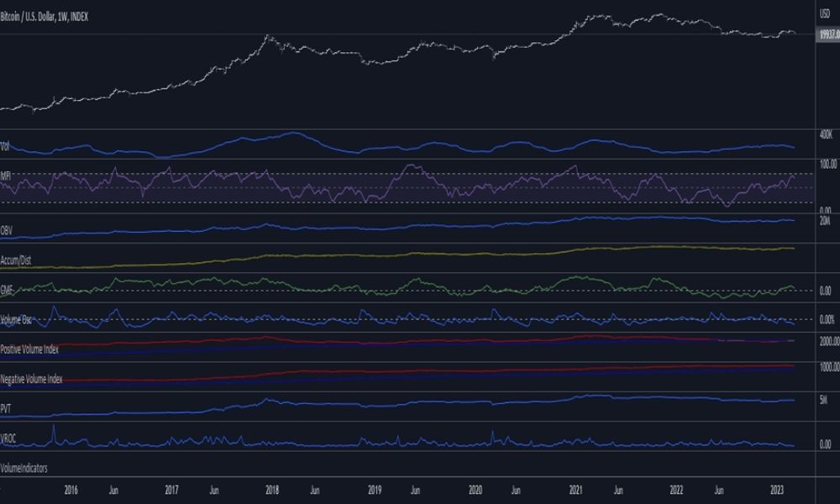Viewport: 840px width, 504px height.
Task: Select the Positive Volume Index label
Action: [29, 349]
